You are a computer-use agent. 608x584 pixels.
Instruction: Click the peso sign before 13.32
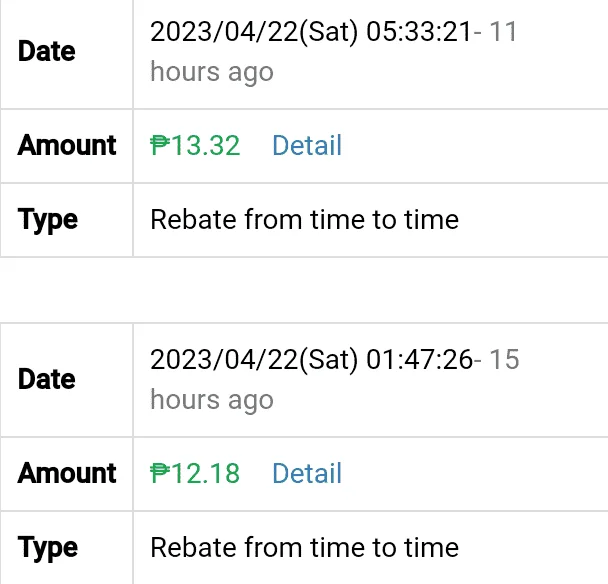pos(160,145)
